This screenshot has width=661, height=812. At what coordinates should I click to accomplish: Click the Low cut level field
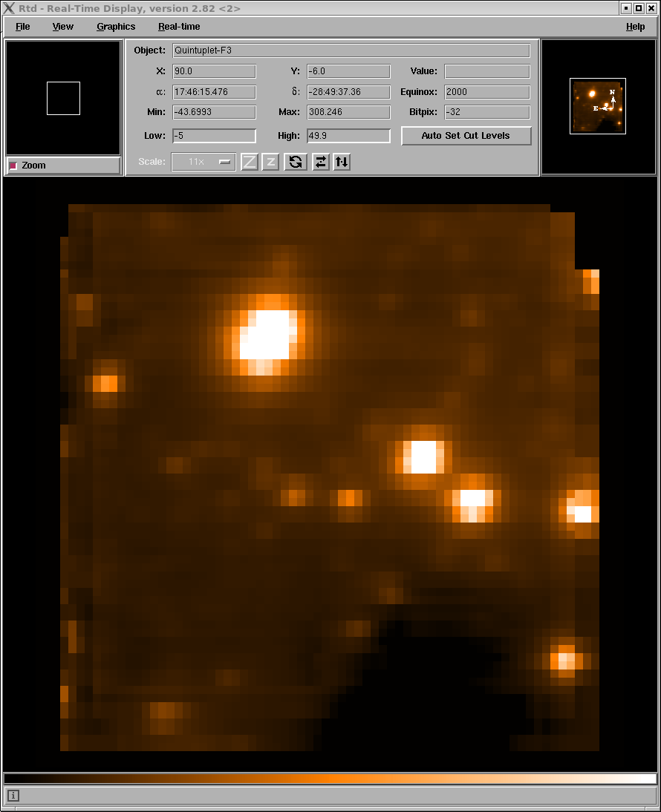point(214,136)
